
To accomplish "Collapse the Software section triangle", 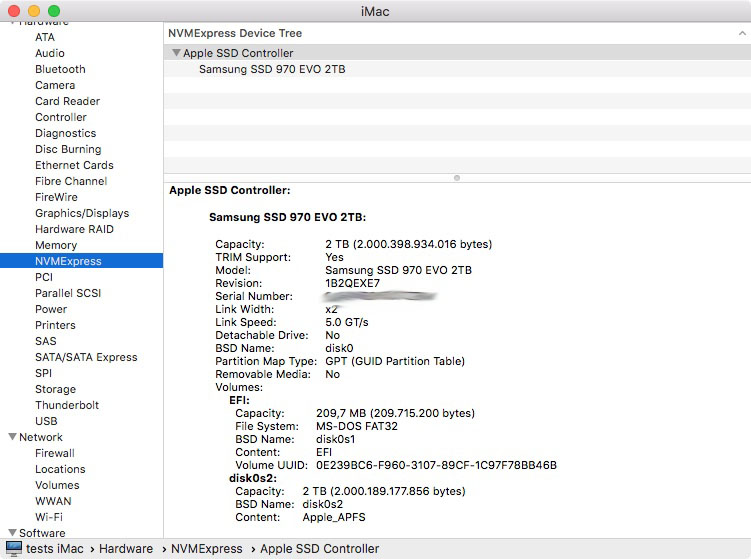I will (11, 533).
